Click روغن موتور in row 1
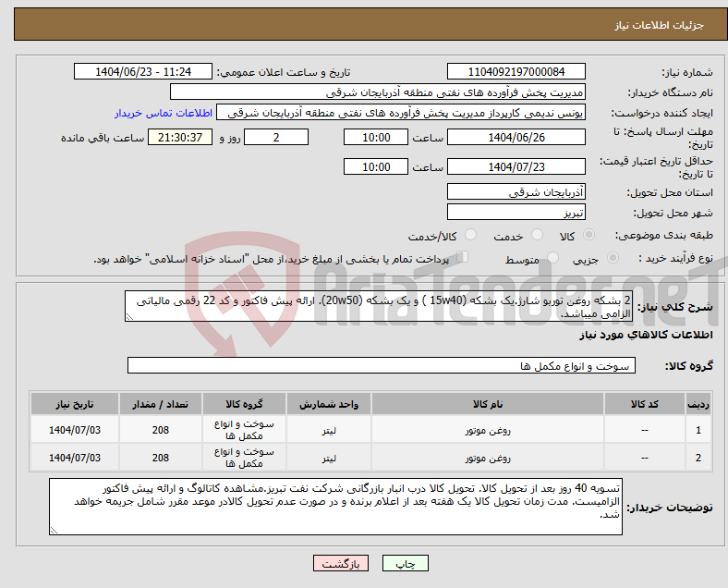Screen dimensions: 728x588 coord(488,431)
